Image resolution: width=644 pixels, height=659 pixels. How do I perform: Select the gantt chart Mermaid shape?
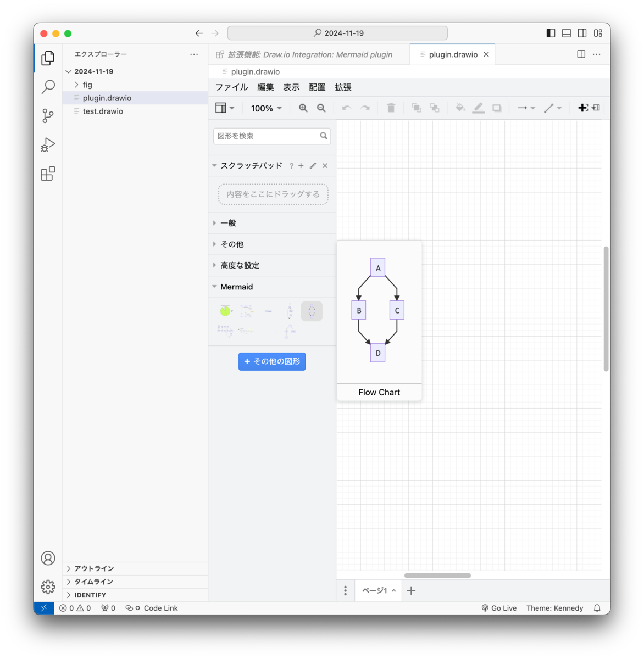(x=246, y=331)
